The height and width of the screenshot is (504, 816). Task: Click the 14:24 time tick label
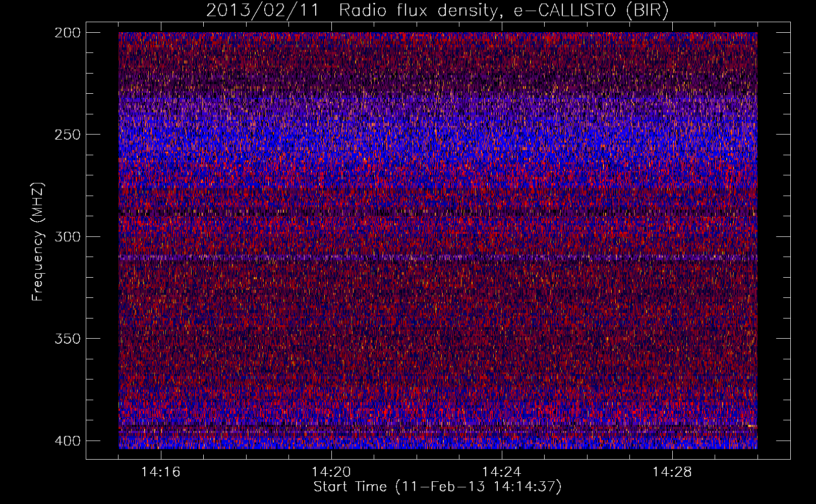coord(501,472)
